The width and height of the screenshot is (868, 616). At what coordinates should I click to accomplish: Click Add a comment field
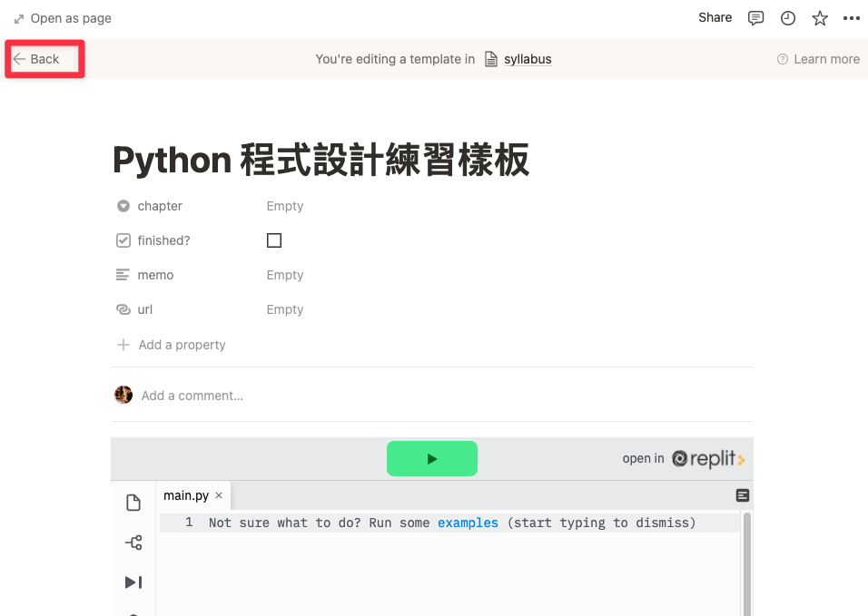point(192,396)
